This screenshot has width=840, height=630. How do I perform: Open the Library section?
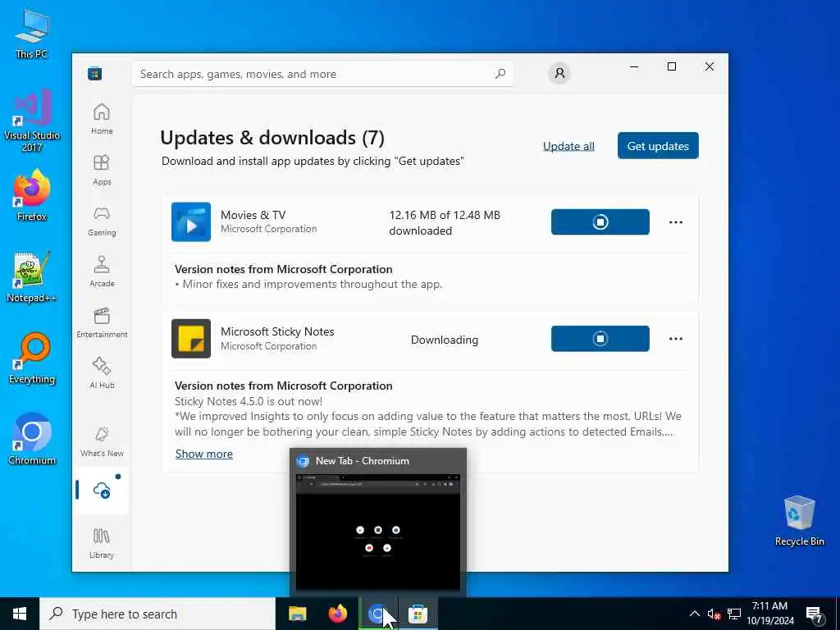point(102,543)
